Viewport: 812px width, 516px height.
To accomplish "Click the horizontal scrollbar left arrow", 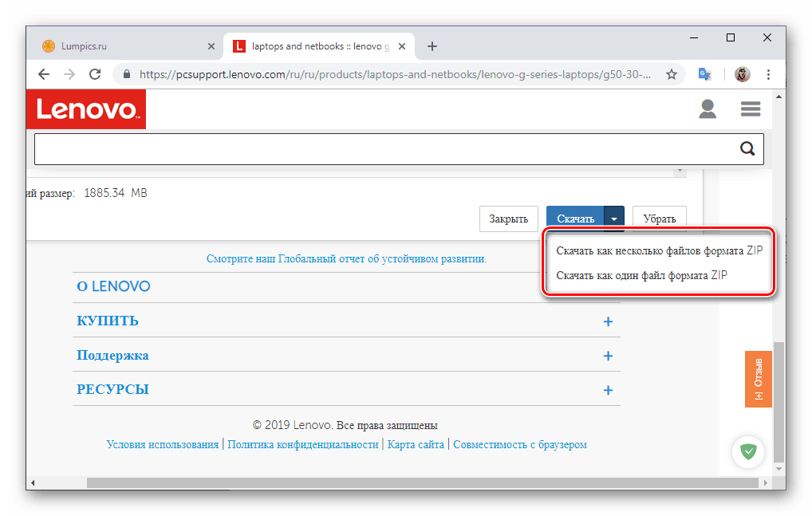I will (x=33, y=483).
